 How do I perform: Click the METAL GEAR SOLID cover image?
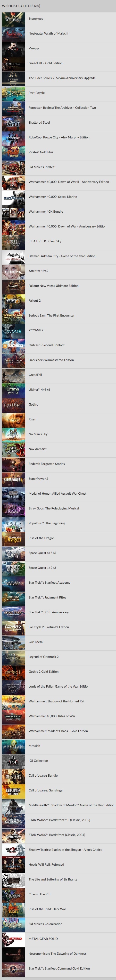coord(14,939)
